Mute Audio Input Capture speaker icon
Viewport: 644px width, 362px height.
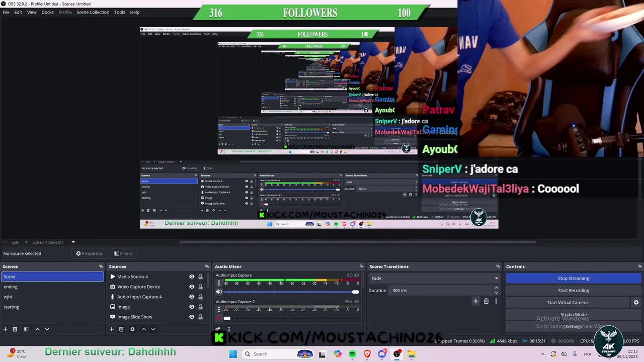[x=219, y=292]
